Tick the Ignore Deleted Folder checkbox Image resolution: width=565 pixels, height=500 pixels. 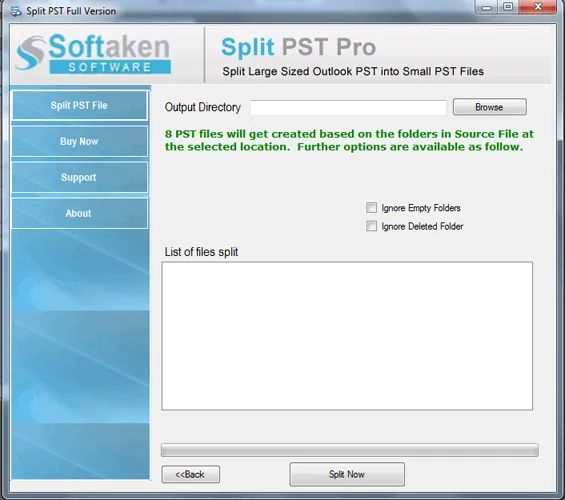(x=372, y=226)
